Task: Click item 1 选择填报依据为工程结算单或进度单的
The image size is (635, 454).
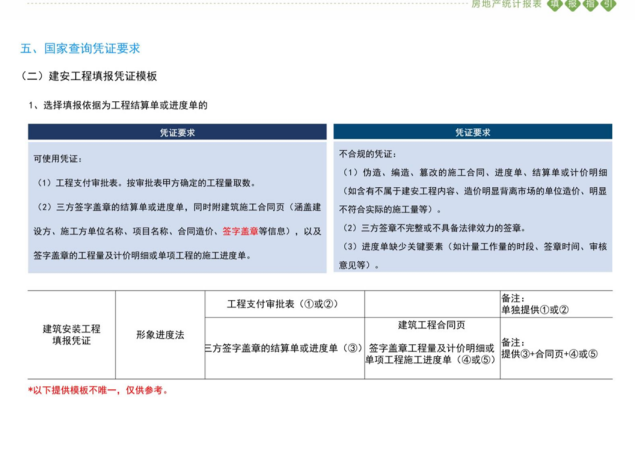Action: pyautogui.click(x=118, y=104)
